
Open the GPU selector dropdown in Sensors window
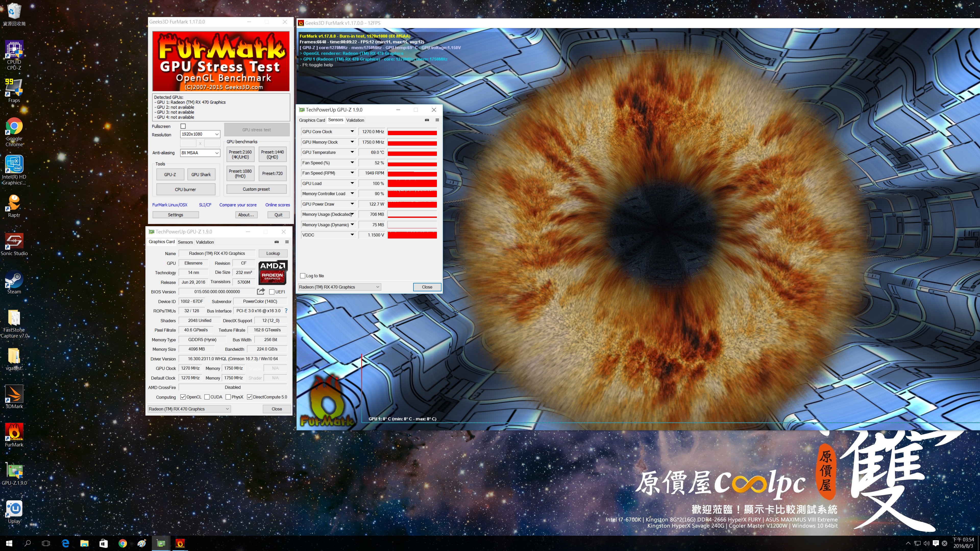[339, 287]
